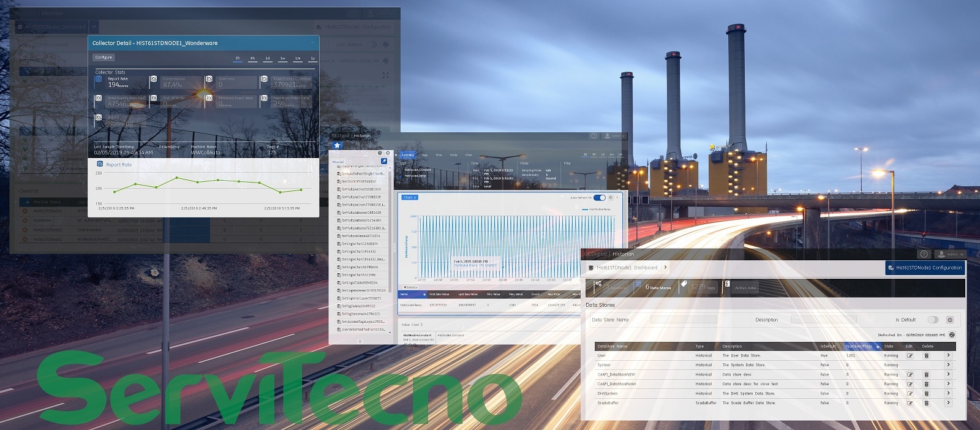Image resolution: width=980 pixels, height=430 pixels.
Task: Toggle the Is Default switch
Action: pyautogui.click(x=932, y=320)
